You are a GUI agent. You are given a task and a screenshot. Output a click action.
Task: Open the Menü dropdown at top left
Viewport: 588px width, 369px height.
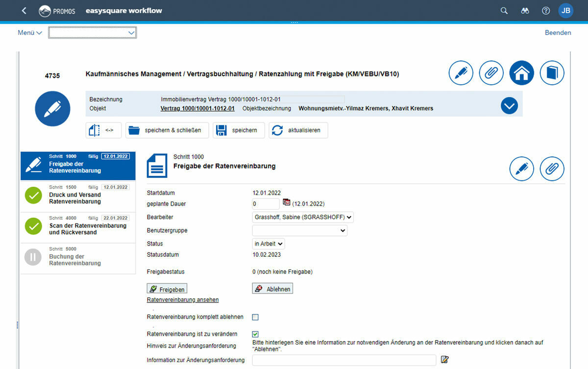coord(29,32)
